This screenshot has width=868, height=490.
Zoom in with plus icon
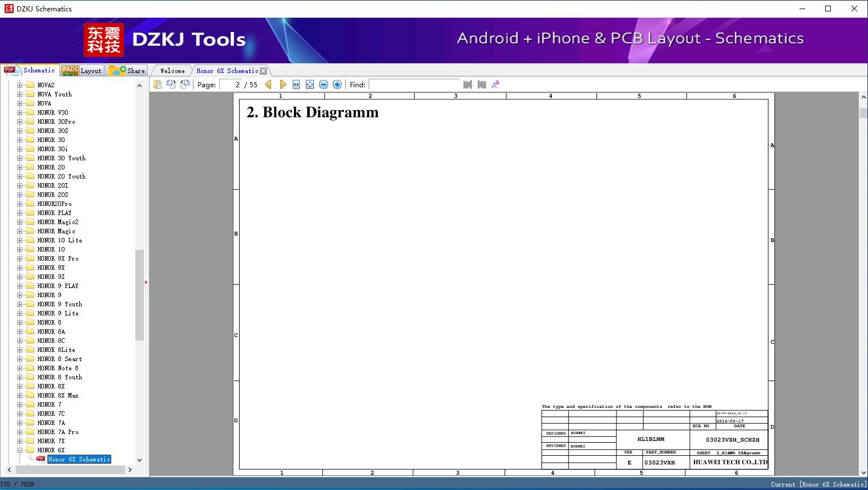pyautogui.click(x=337, y=84)
